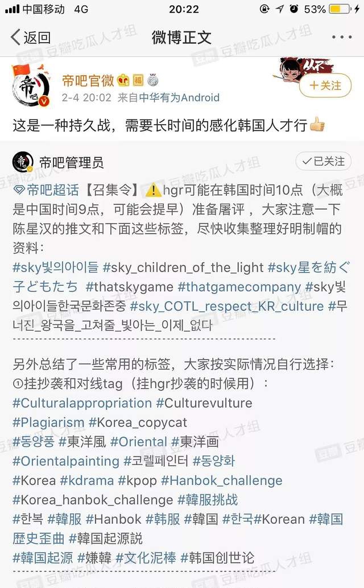
Task: Open hashtag #Plagiarism
Action: pos(48,422)
